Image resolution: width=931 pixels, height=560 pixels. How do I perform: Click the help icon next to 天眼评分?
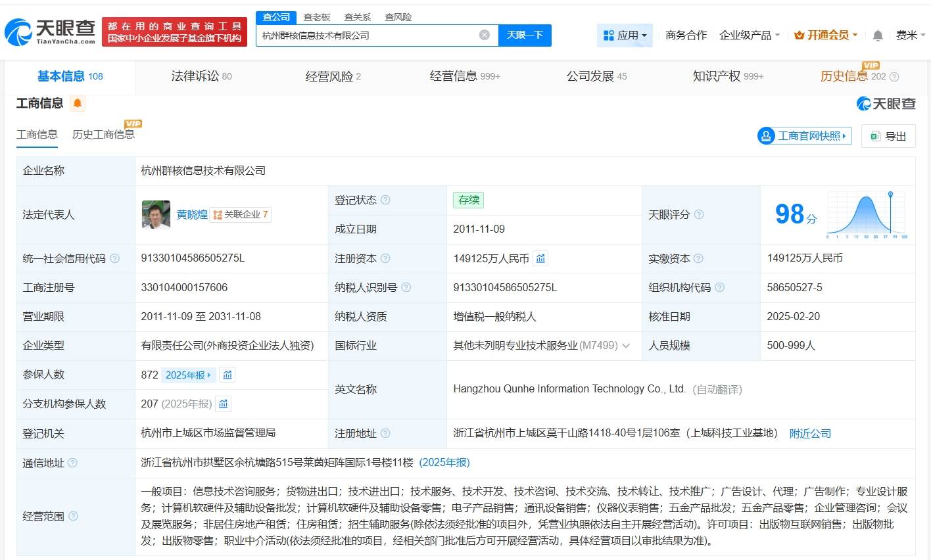(698, 215)
